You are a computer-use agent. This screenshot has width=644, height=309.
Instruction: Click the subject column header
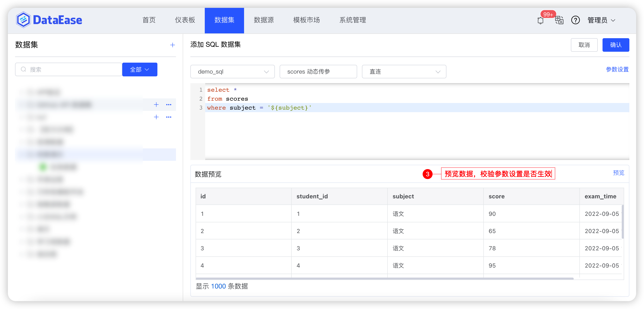click(436, 196)
